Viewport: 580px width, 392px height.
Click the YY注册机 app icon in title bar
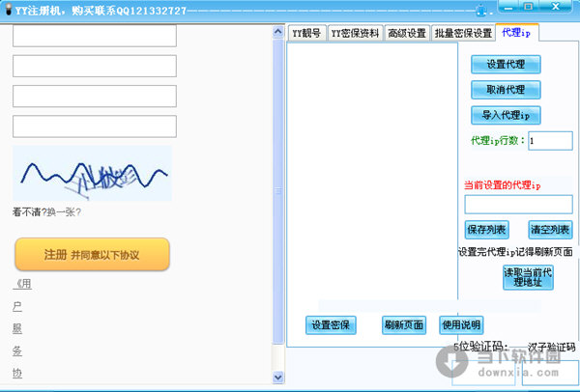click(8, 9)
